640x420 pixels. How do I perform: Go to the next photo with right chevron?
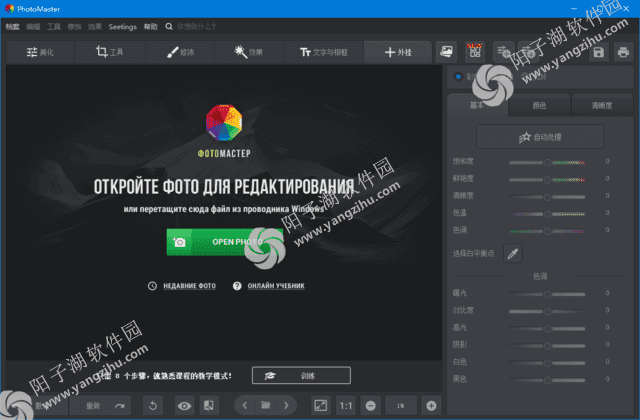click(x=287, y=405)
